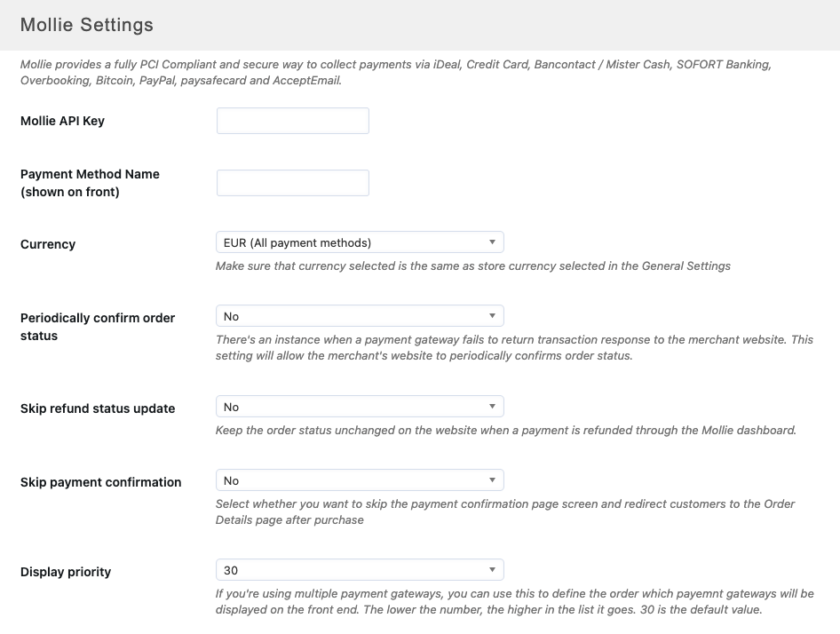
Task: Click the arrow on Skip payment confirmation select
Action: coord(493,480)
